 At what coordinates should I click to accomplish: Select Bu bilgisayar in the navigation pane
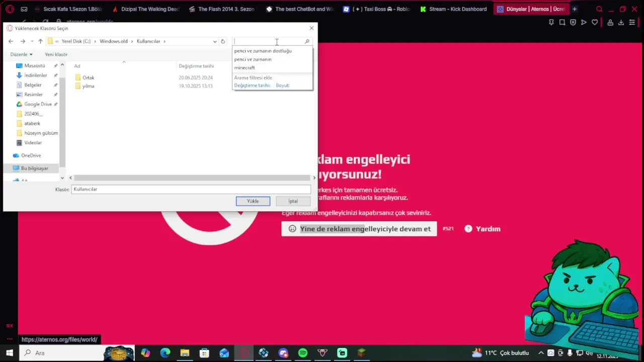tap(34, 168)
